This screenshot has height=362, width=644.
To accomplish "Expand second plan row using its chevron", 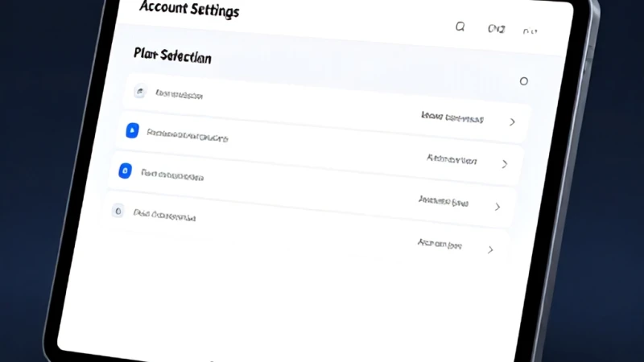I will 505,164.
